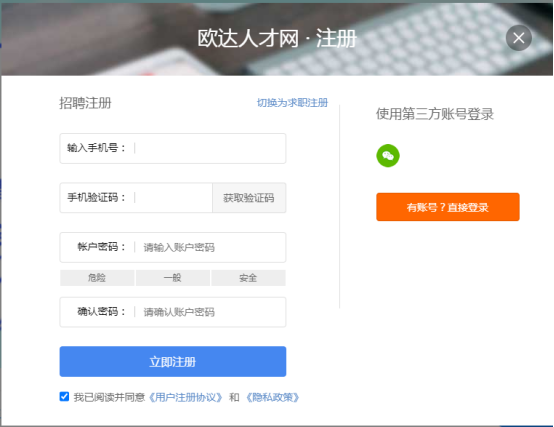This screenshot has width=554, height=427.
Task: Click the 我已阅读并同意 label text
Action: [110, 397]
